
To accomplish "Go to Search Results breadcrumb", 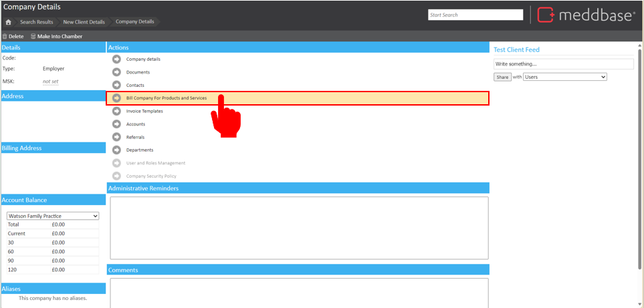I will (x=36, y=22).
